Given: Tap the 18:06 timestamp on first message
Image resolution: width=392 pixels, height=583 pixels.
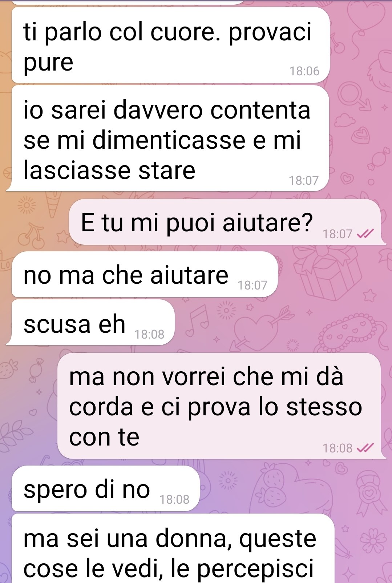Looking at the screenshot, I should coord(304,71).
